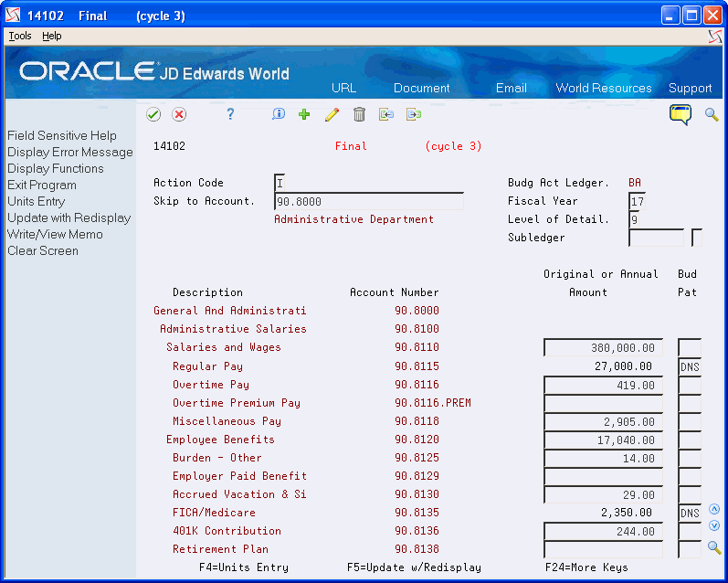Click the window title bar application icon

[13, 16]
